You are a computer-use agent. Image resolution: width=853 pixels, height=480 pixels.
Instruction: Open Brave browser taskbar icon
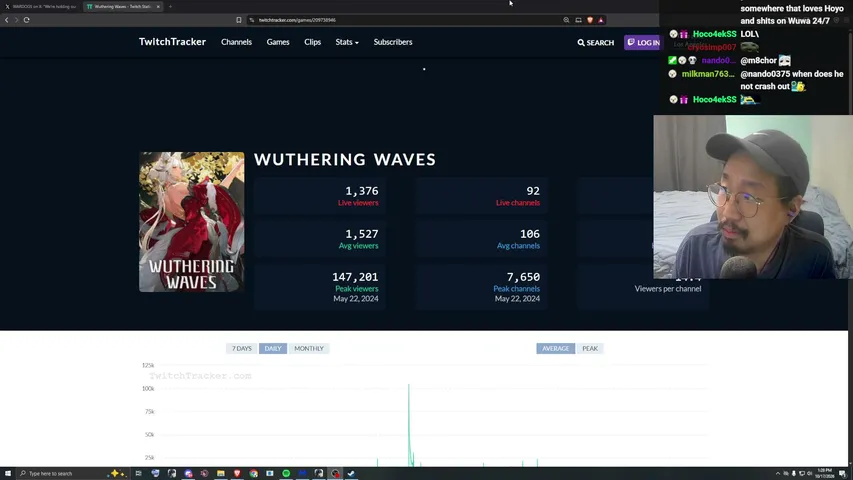click(237, 473)
